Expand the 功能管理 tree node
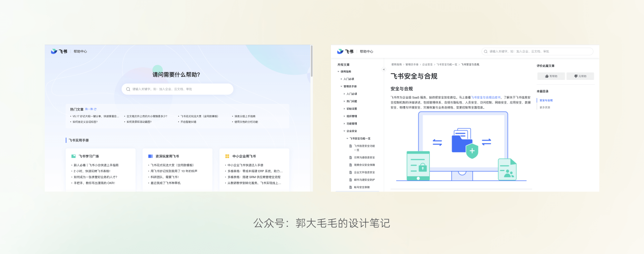This screenshot has width=644, height=254. (x=344, y=124)
